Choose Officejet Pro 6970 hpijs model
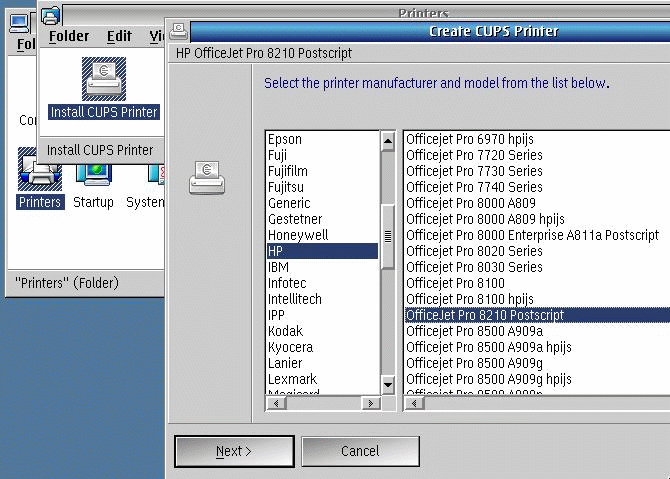 [537, 139]
